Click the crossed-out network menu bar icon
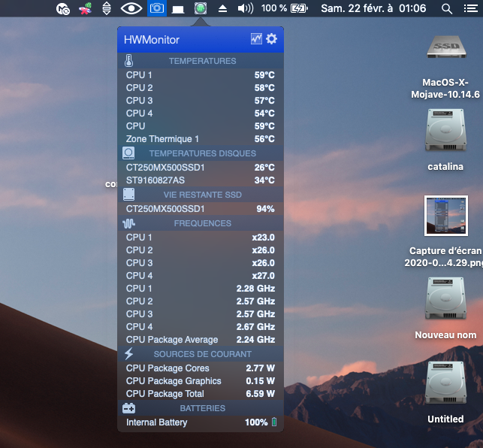This screenshot has width=483, height=448. pos(85,8)
